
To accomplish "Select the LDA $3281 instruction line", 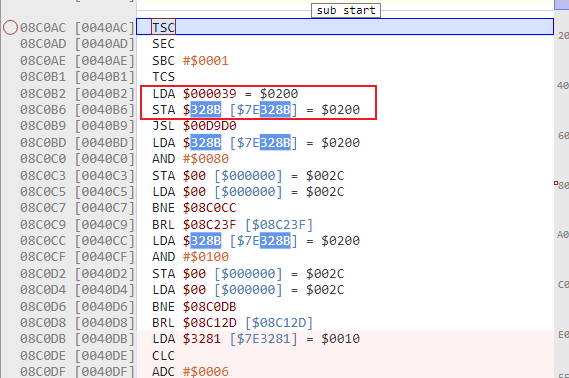I will coord(256,339).
